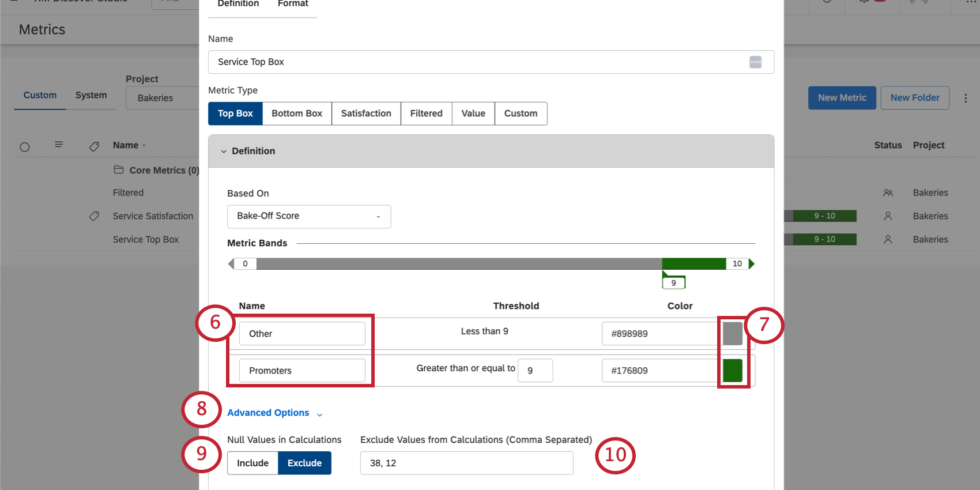Select the Bottom Box metric type
This screenshot has height=490, width=980.
point(297,114)
